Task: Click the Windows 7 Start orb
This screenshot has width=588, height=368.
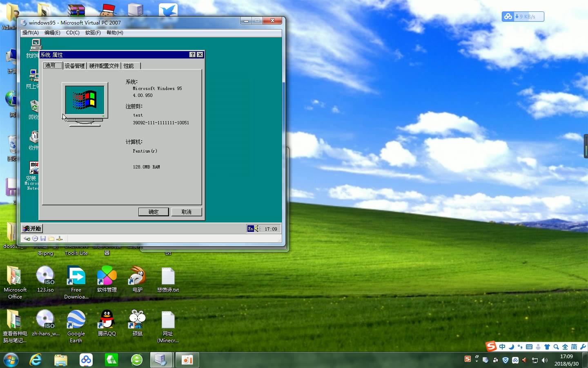Action: (11, 360)
